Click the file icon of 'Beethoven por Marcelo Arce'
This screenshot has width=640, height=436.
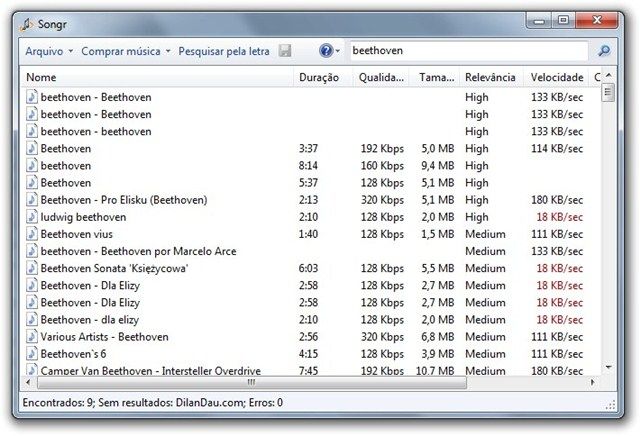pyautogui.click(x=32, y=251)
